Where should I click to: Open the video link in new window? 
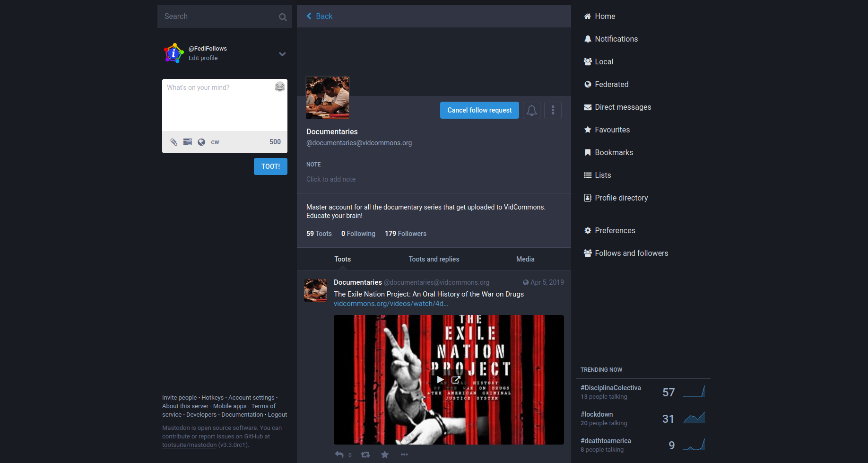coord(456,379)
